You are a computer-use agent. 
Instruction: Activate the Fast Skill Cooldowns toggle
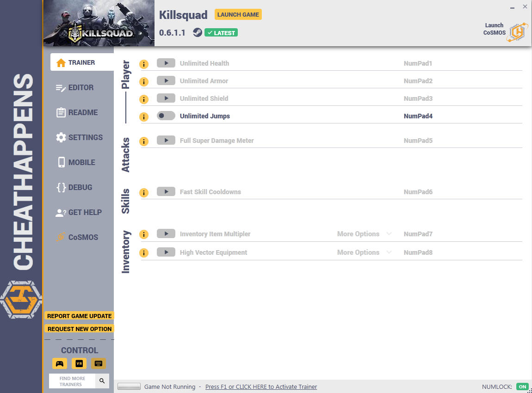(166, 191)
